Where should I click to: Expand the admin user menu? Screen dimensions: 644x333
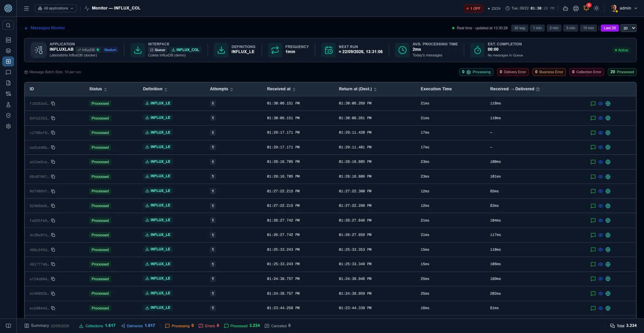point(624,8)
